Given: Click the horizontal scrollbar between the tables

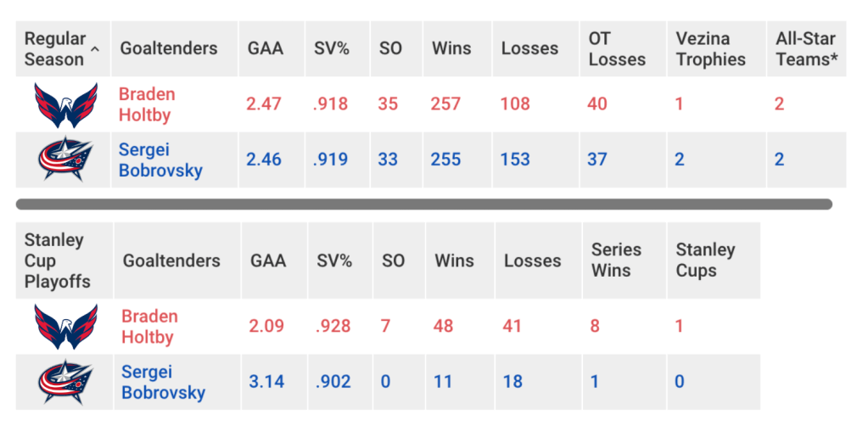Looking at the screenshot, I should [423, 204].
